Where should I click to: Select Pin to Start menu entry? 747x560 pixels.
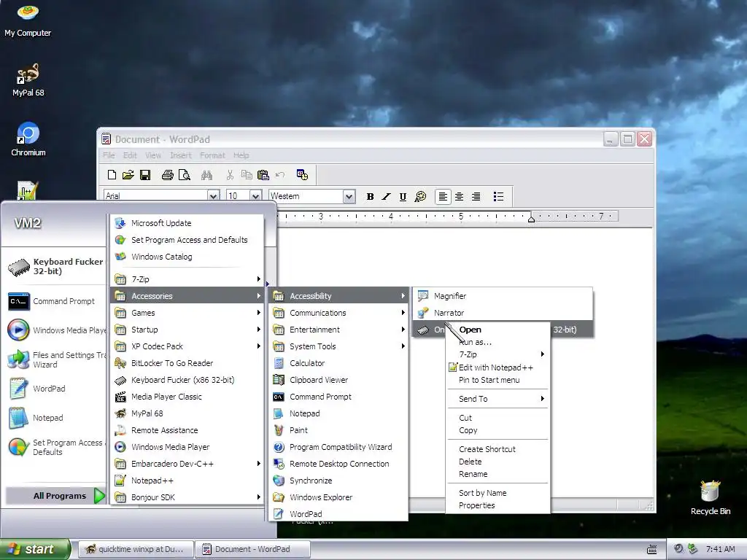(x=498, y=380)
